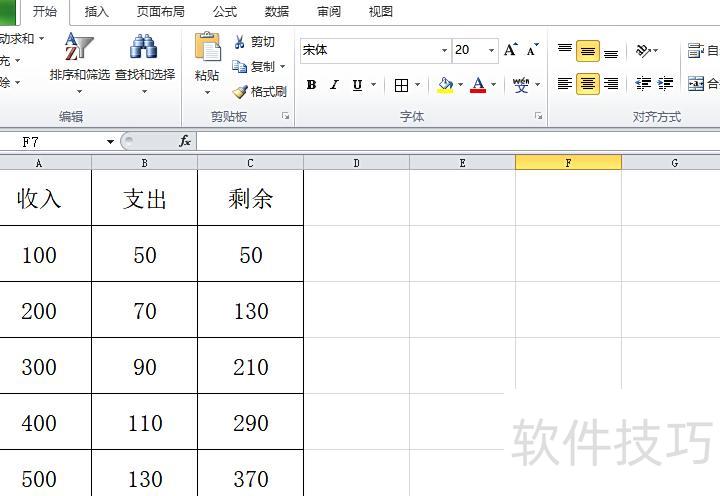This screenshot has height=496, width=720.
Task: Open the text orientation tool
Action: (643, 50)
